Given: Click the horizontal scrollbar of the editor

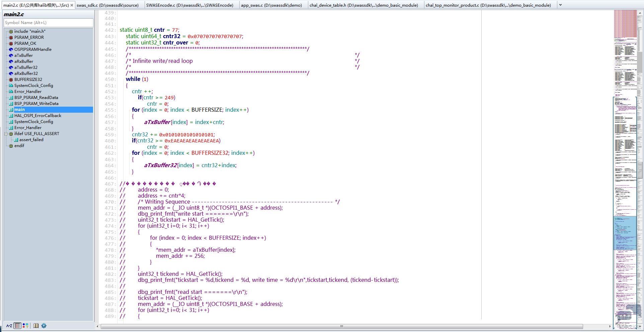Looking at the screenshot, I should click(x=341, y=326).
